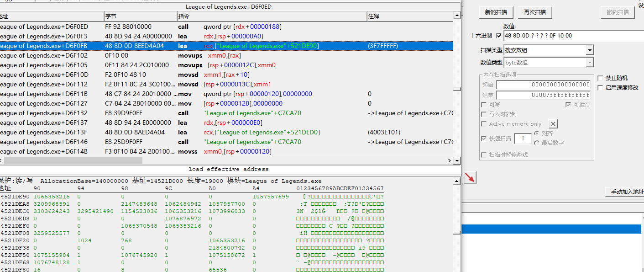Click hex value 1065353215 in row 4521DE90
This screenshot has height=272, width=644.
(52, 196)
